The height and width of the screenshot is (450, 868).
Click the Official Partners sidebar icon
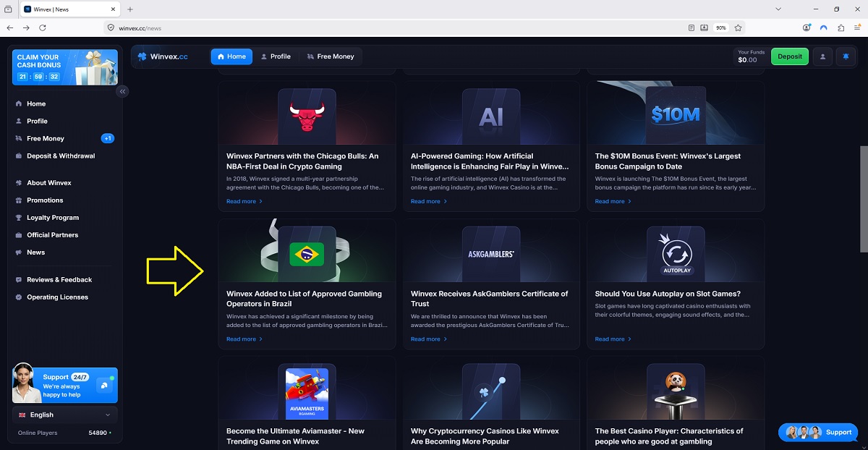(19, 235)
